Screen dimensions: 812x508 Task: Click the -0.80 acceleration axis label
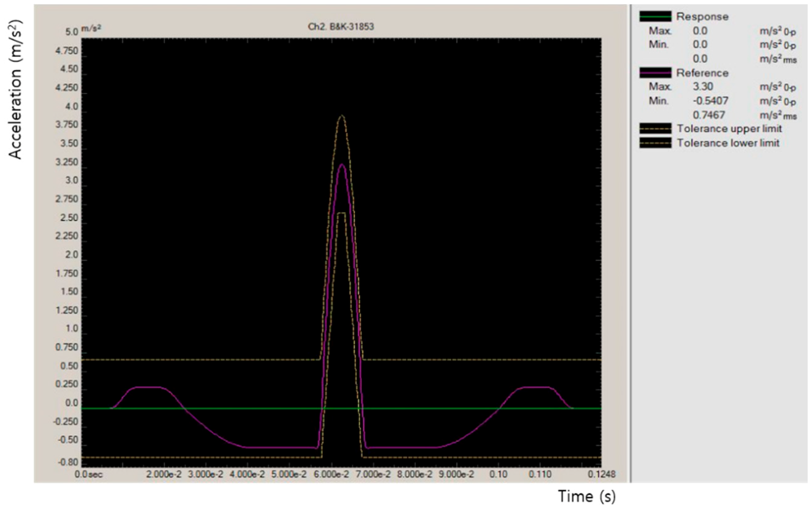68,462
